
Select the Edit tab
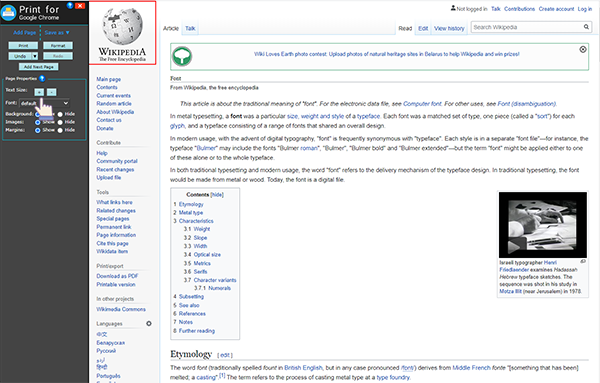point(423,28)
